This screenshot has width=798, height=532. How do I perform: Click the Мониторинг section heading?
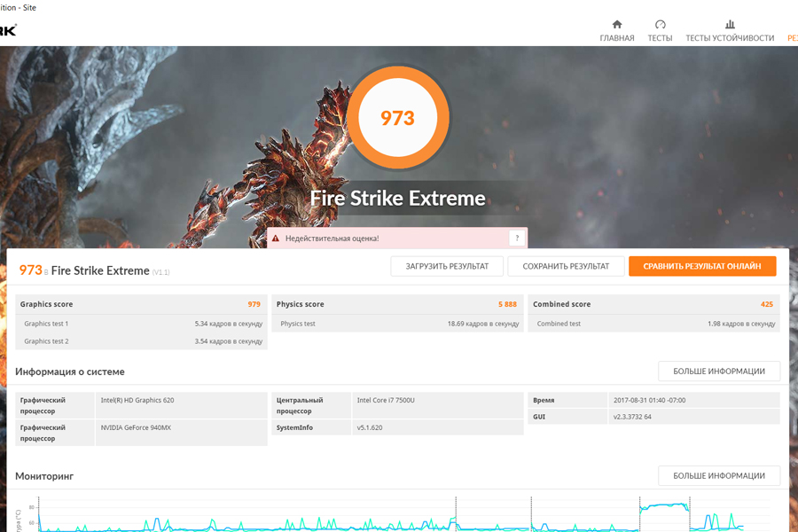click(44, 476)
